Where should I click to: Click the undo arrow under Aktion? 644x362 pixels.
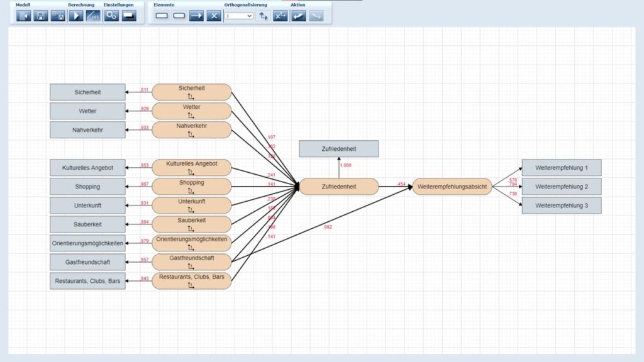pos(299,16)
